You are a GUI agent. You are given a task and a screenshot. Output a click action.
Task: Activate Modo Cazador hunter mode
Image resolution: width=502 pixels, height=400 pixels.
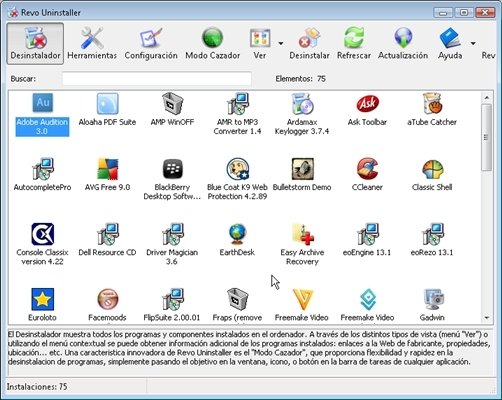213,44
